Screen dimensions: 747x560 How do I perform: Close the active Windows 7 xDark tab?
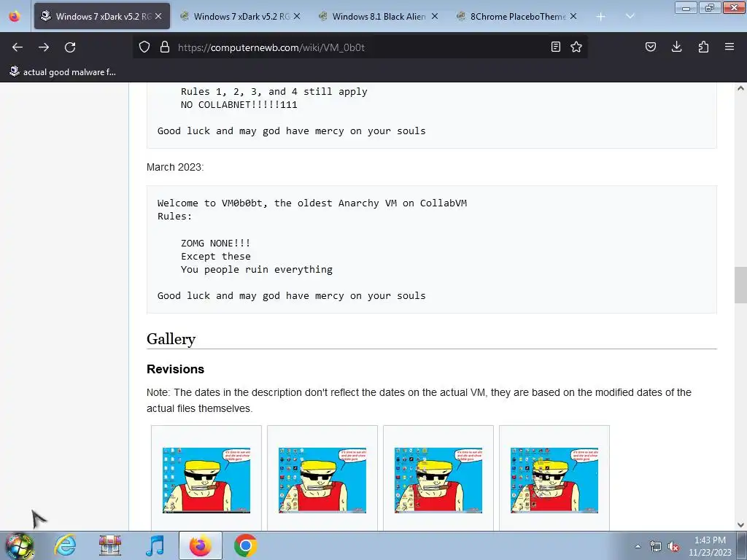[158, 16]
